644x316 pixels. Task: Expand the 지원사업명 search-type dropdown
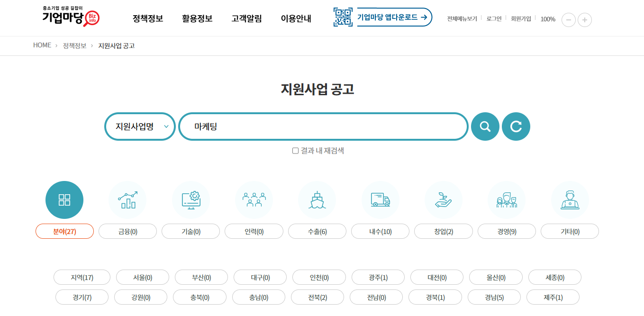click(140, 126)
